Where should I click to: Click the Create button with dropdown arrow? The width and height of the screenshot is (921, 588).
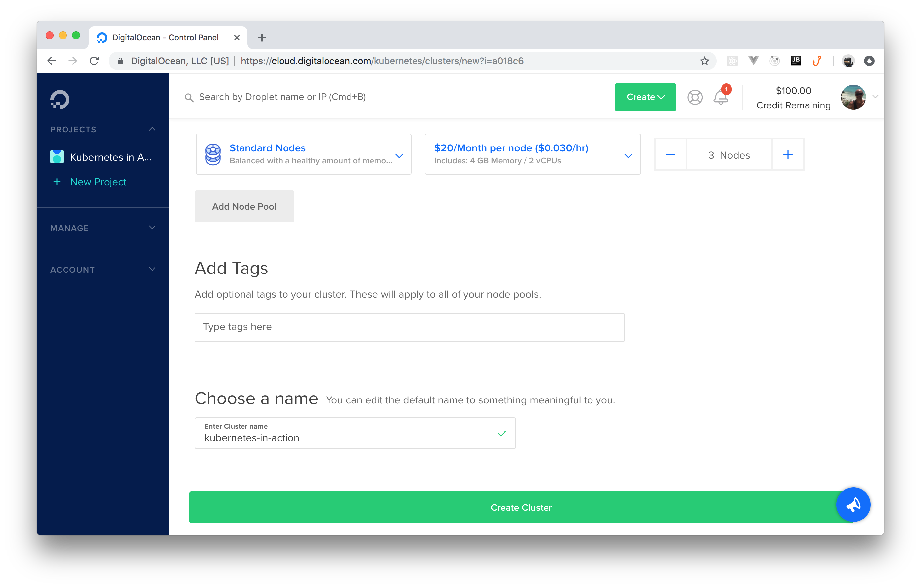[x=644, y=97]
